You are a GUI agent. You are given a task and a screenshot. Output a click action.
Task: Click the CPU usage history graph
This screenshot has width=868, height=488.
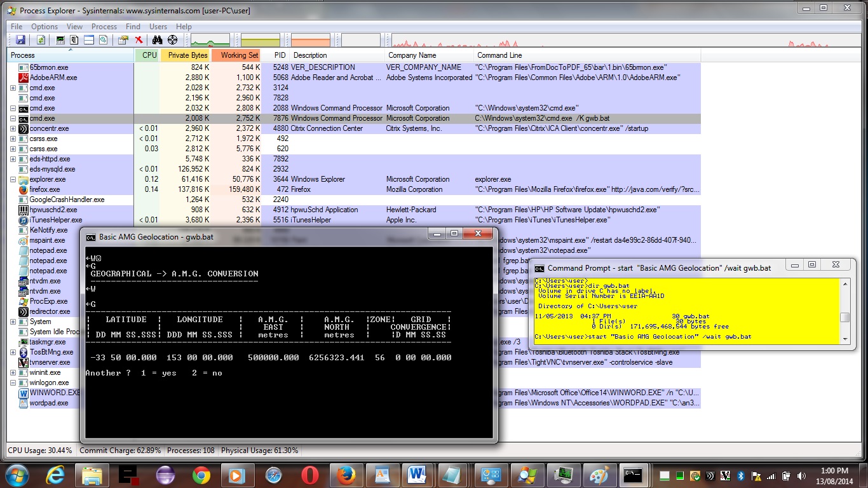coord(210,41)
